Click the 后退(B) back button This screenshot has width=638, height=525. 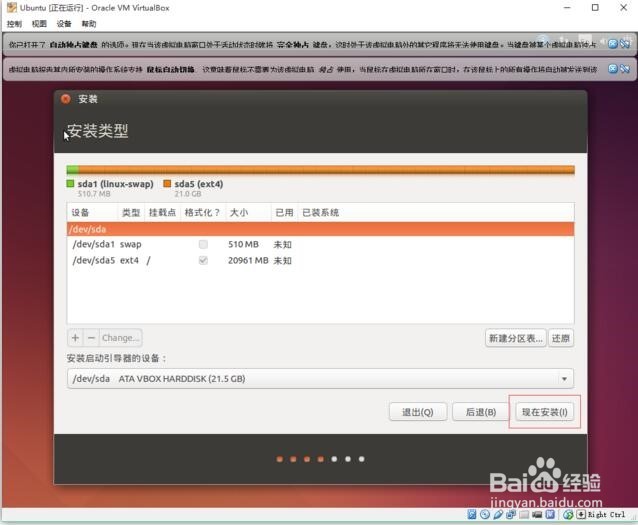(481, 412)
